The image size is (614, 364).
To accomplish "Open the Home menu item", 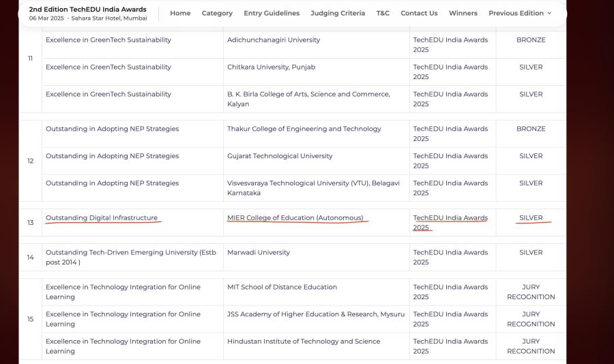I will click(180, 14).
